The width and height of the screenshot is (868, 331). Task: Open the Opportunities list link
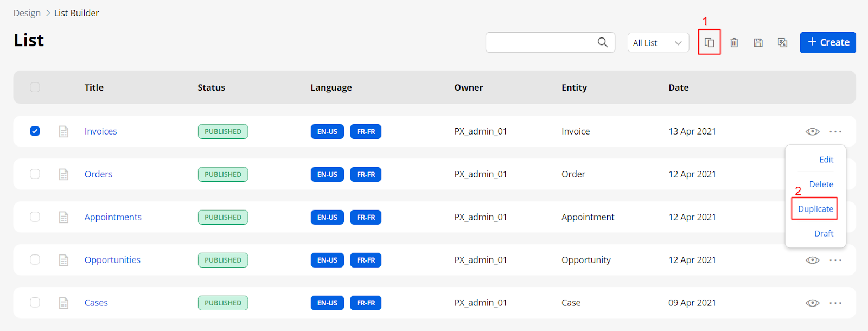pos(112,260)
